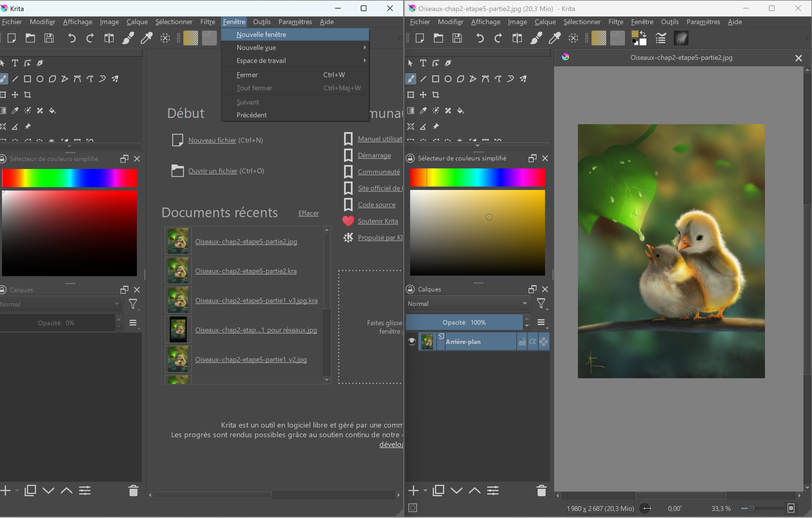
Task: Open the Normal blending mode dropdown in right panel
Action: (x=467, y=304)
